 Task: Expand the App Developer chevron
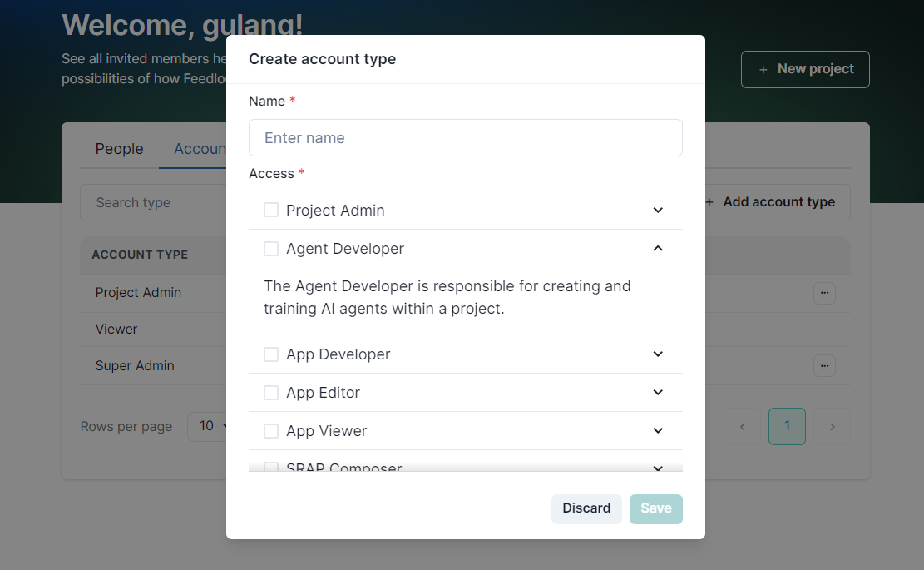point(658,354)
